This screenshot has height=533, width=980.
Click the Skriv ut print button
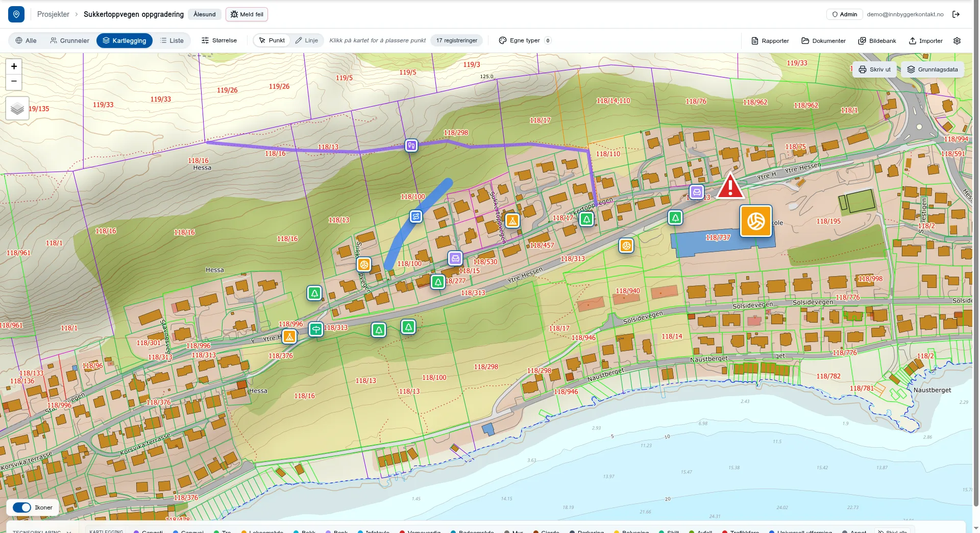[x=875, y=69]
